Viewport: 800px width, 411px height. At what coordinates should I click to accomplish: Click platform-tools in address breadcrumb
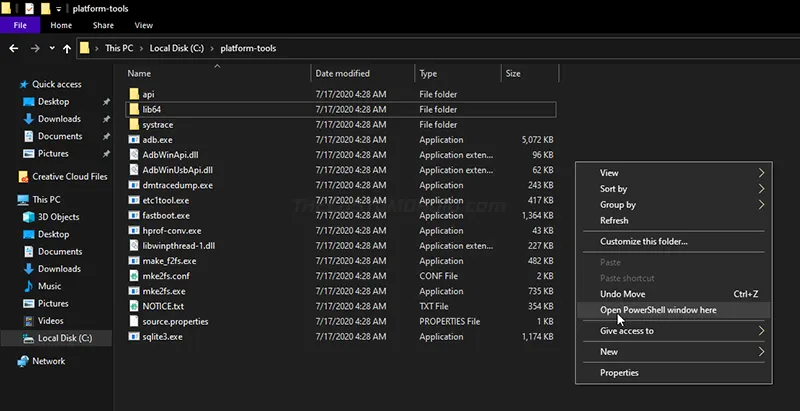pyautogui.click(x=248, y=48)
